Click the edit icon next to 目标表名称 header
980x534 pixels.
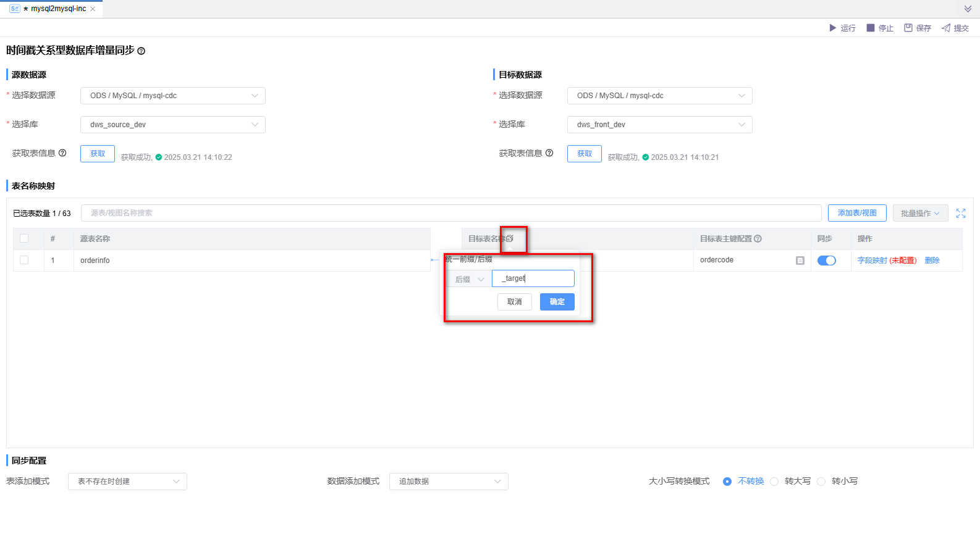pos(510,238)
